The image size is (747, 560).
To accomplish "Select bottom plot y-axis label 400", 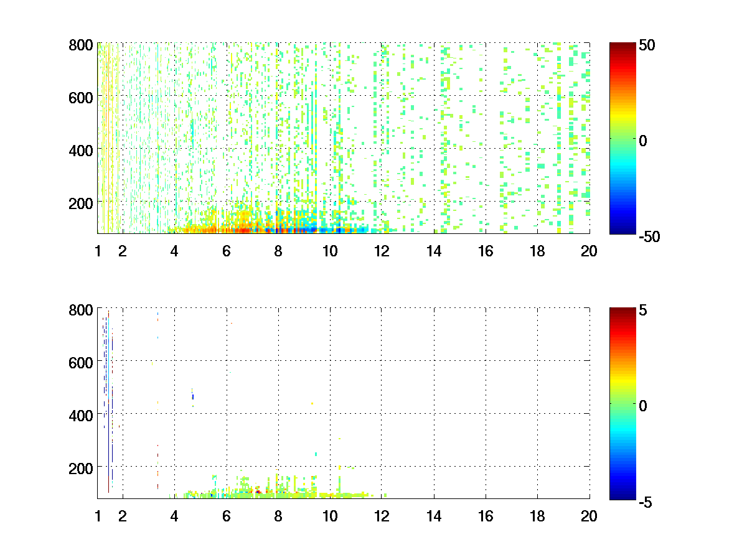I will point(82,415).
